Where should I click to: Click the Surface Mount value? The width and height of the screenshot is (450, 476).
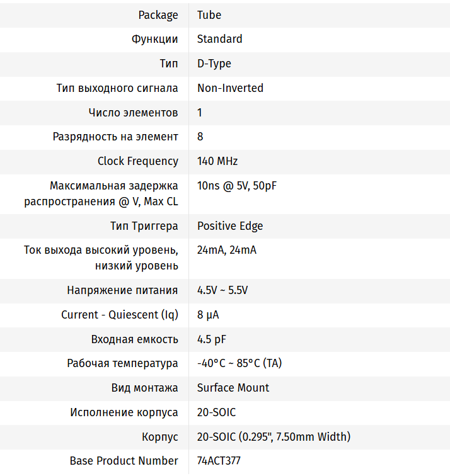pyautogui.click(x=233, y=388)
